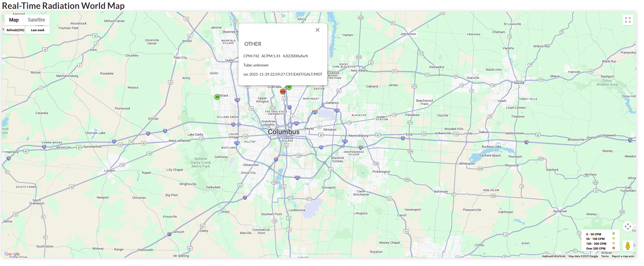This screenshot has width=644, height=266.
Task: Click the 'Over 200 CPM' legend label
Action: 596,249
